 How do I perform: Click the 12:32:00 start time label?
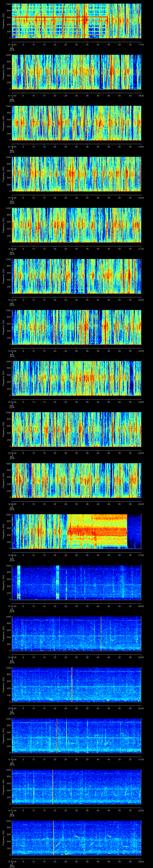12,861
